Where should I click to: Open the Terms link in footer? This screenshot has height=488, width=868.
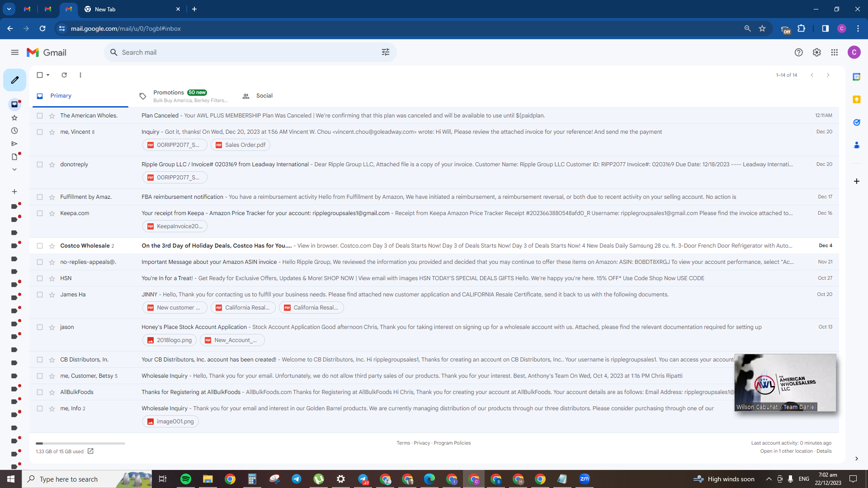point(403,443)
